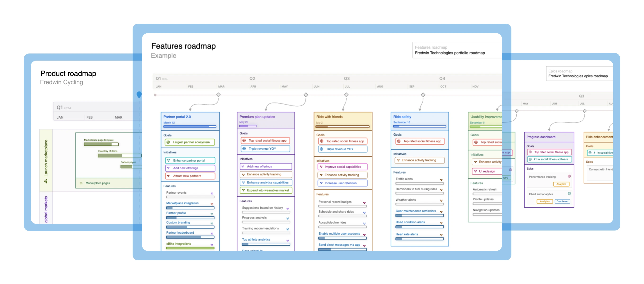Image resolution: width=644 pixels, height=284 pixels.
Task: Open the Epics roadmap selector box
Action: coord(579,74)
